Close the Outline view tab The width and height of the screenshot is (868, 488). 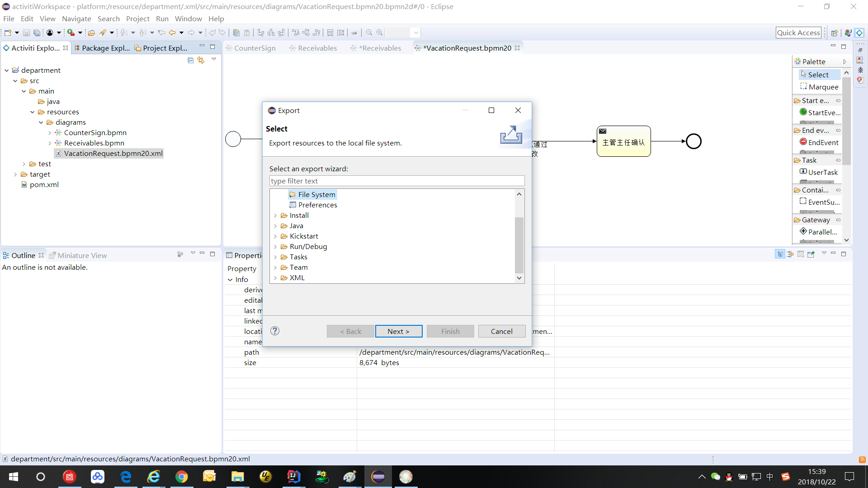[x=41, y=255]
